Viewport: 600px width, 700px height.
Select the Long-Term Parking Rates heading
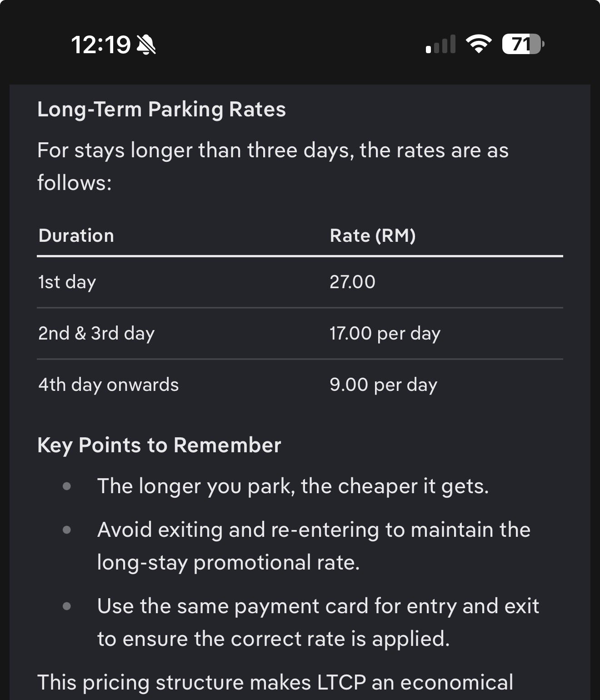161,110
